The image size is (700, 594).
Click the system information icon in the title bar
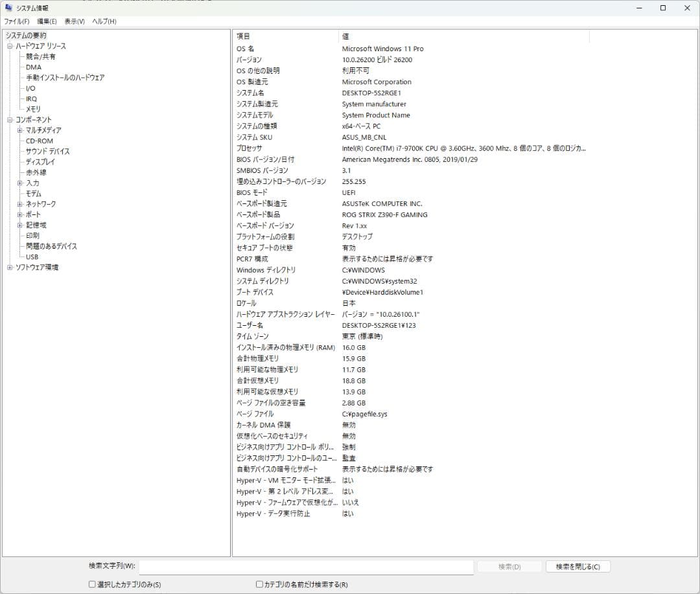[7, 7]
